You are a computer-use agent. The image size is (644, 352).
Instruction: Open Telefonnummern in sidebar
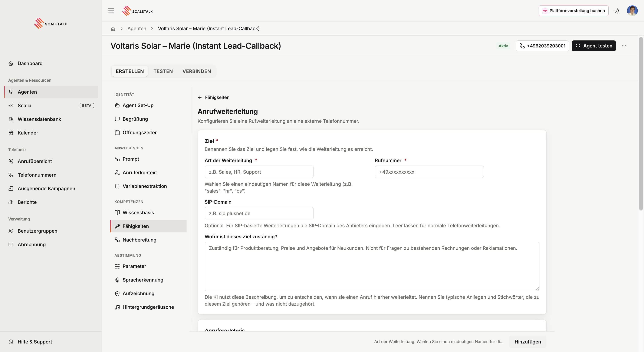point(51,175)
